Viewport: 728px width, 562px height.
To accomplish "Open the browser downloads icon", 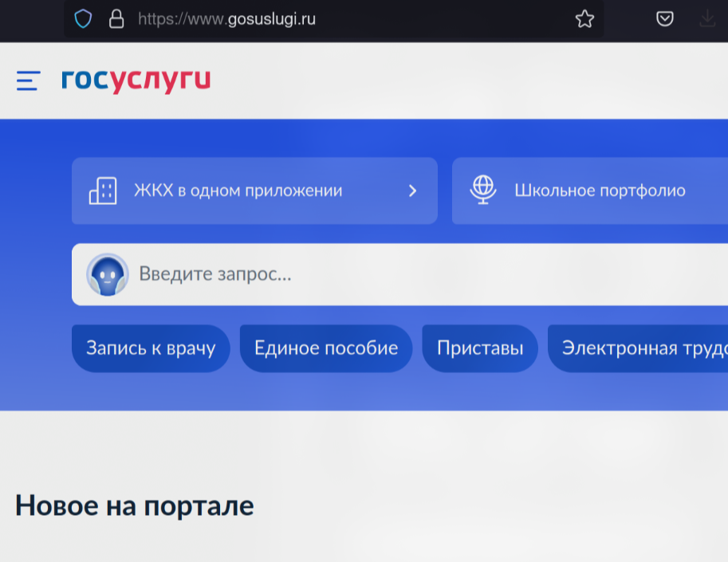I will [x=707, y=19].
